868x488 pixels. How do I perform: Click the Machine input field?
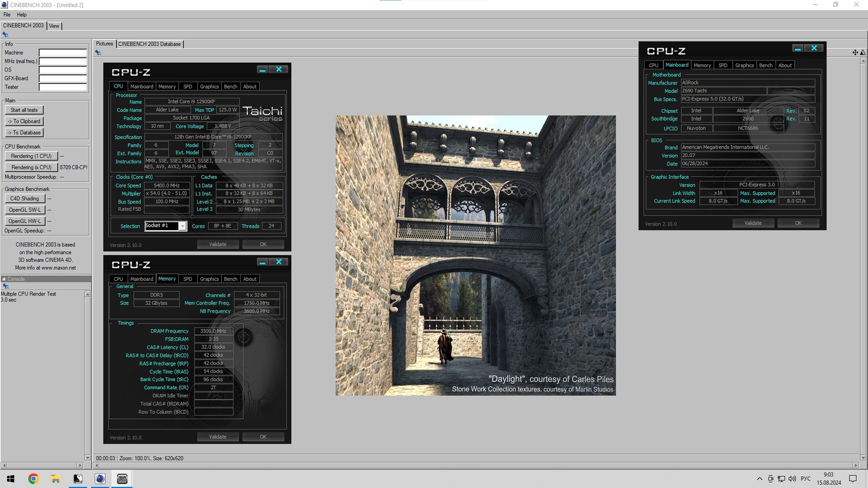click(63, 53)
